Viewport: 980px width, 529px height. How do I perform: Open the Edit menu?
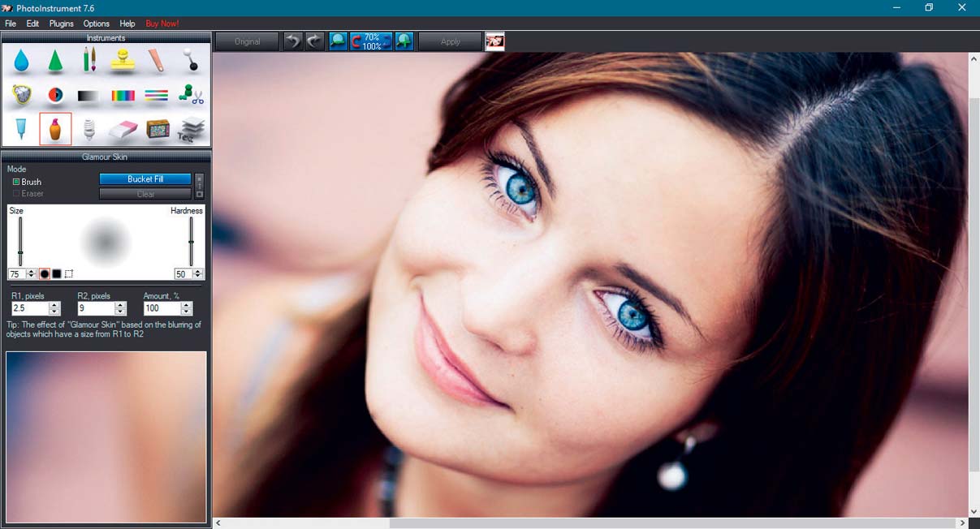point(32,24)
